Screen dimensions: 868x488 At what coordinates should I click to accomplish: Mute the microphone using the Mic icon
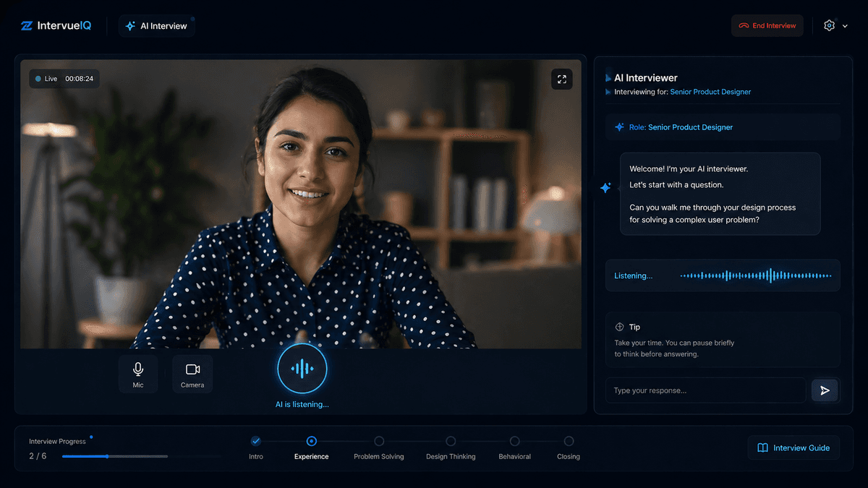tap(137, 373)
